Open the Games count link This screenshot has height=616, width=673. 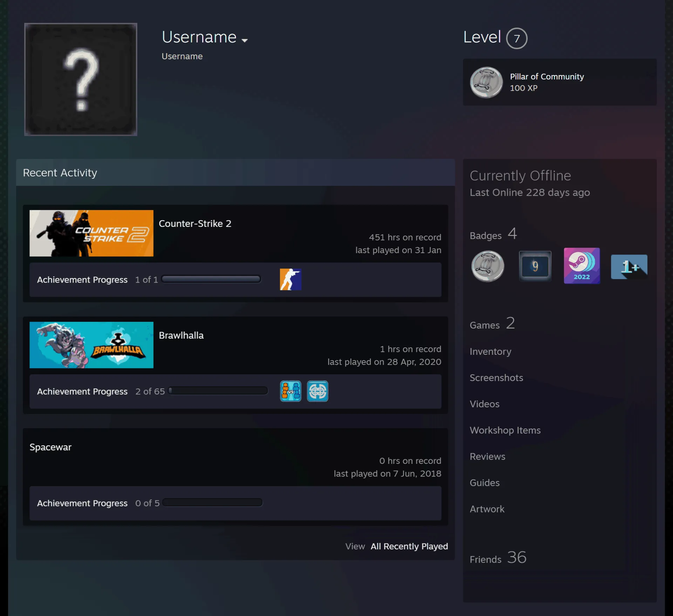(x=492, y=323)
